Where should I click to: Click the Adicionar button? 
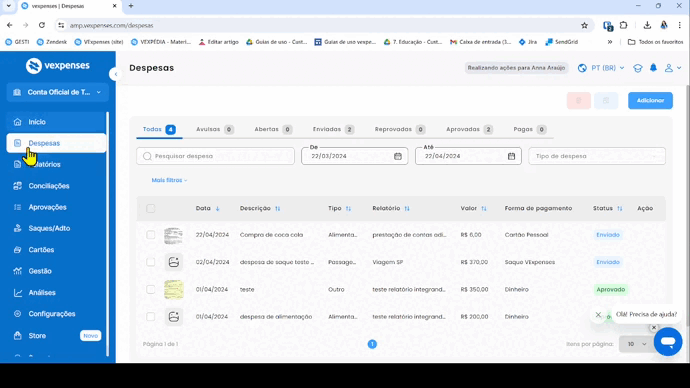click(x=650, y=101)
